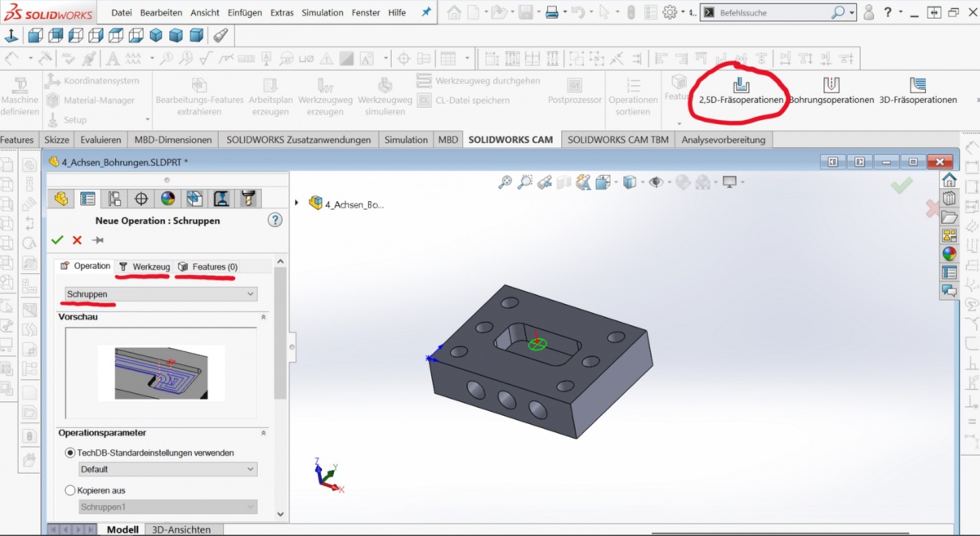Open the Features (0) tab
This screenshot has height=536, width=980.
pyautogui.click(x=208, y=266)
